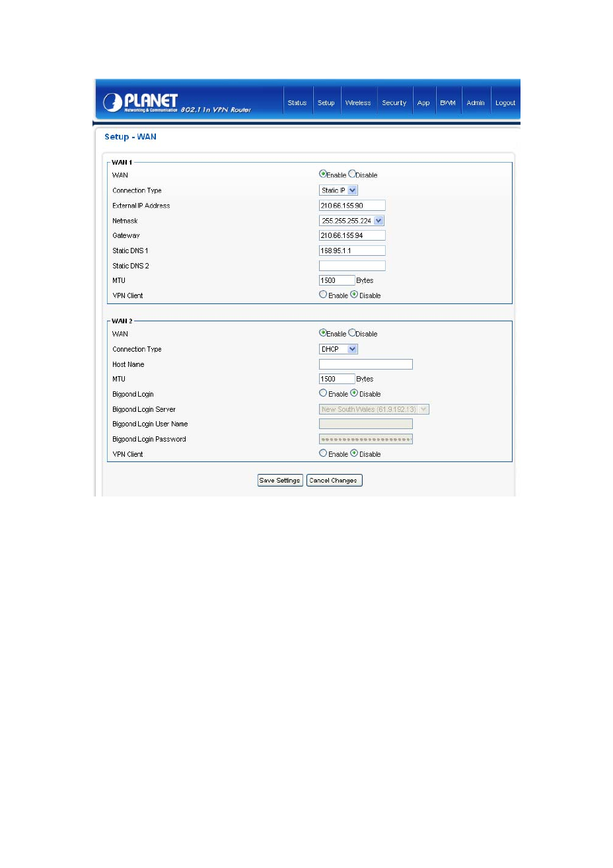Click the Setup - WAN heading
The width and height of the screenshot is (613, 868).
(x=130, y=137)
